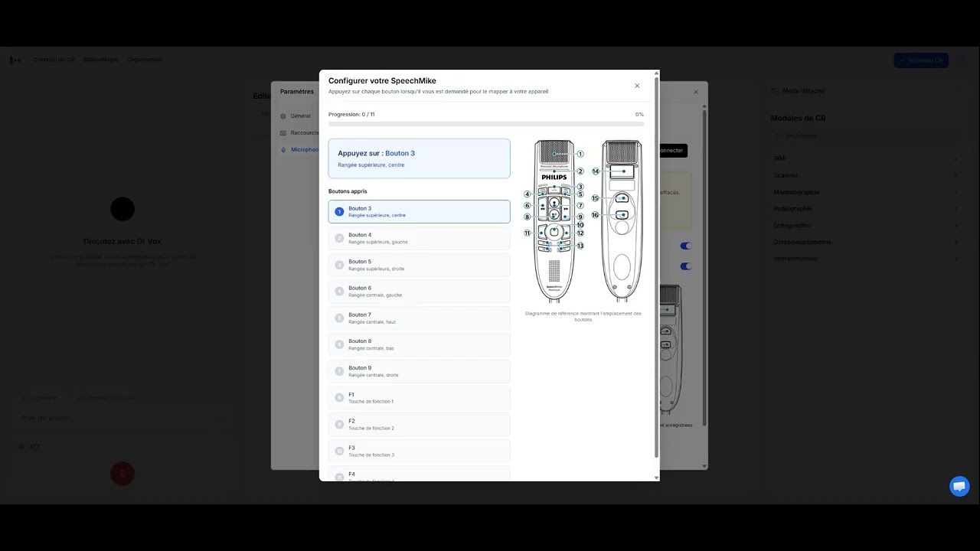The width and height of the screenshot is (980, 551).
Task: Click the dialog scrollbar down arrow
Action: pyautogui.click(x=656, y=478)
